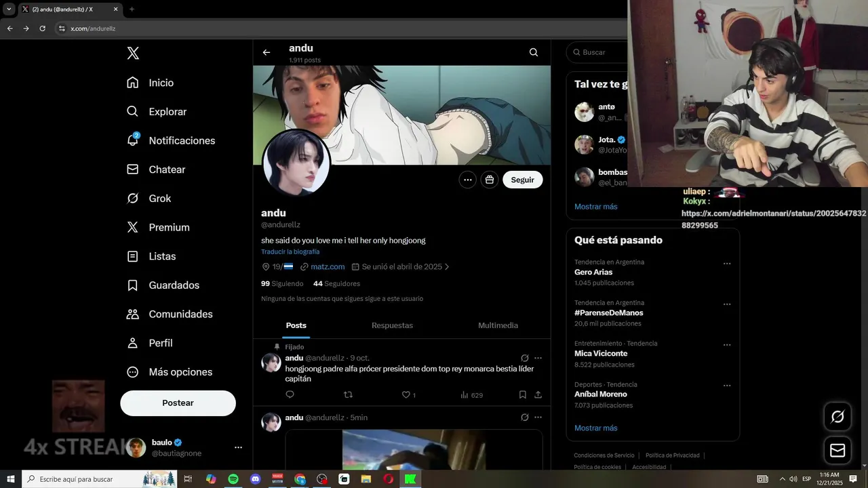This screenshot has width=868, height=488.
Task: Click the Postear button
Action: click(178, 403)
